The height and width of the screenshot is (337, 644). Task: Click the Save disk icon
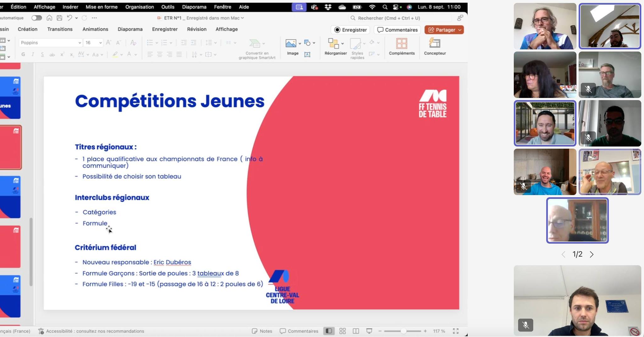tap(59, 18)
